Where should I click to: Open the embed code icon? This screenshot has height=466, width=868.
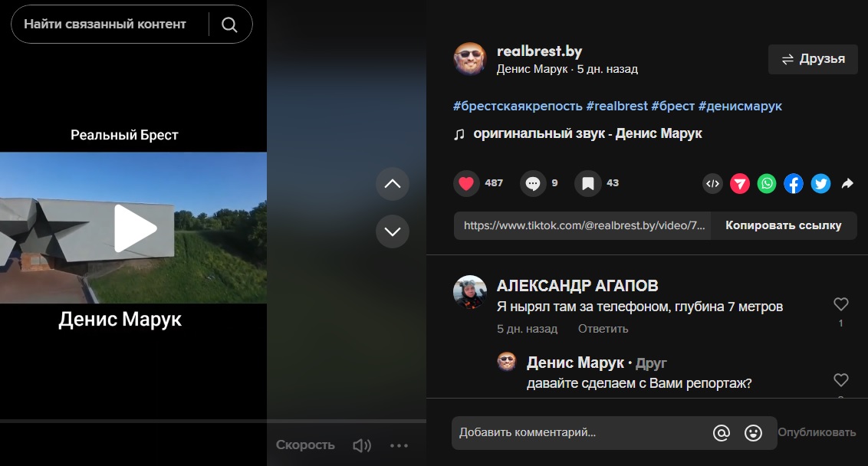pyautogui.click(x=712, y=184)
